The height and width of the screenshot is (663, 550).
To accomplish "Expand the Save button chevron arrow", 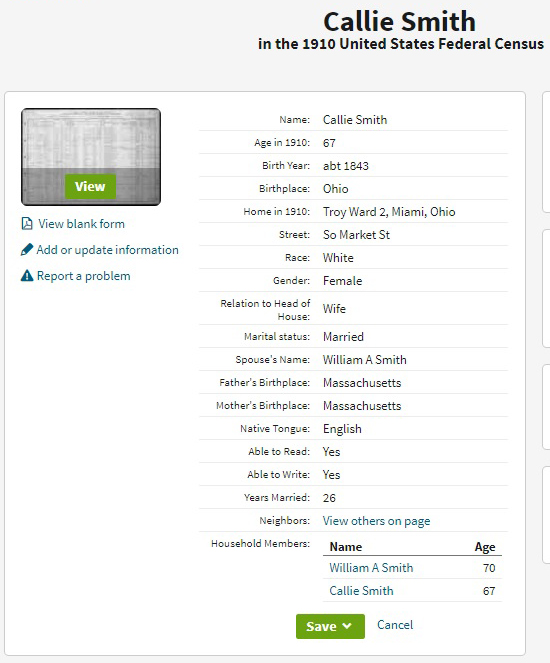I will click(x=347, y=626).
